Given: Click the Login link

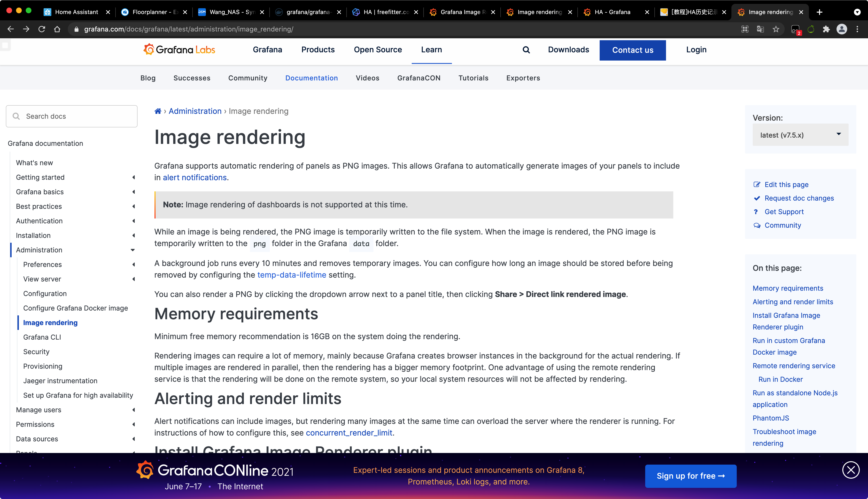Looking at the screenshot, I should click(696, 50).
